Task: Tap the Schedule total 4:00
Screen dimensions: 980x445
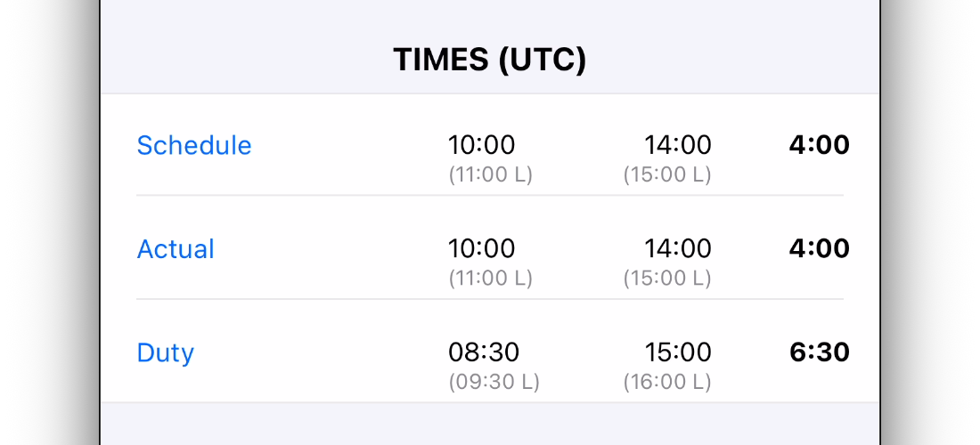Action: 819,145
